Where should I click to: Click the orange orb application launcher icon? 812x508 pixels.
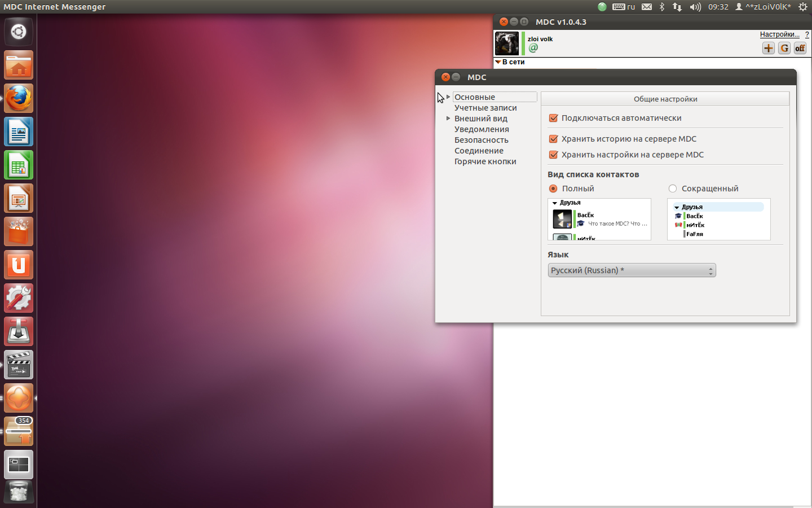(x=19, y=398)
